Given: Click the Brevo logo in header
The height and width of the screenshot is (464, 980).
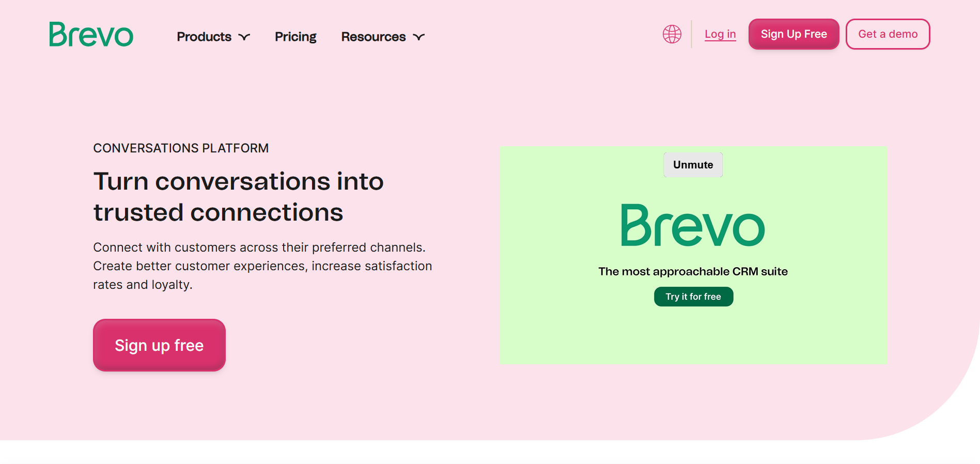Looking at the screenshot, I should click(x=91, y=34).
